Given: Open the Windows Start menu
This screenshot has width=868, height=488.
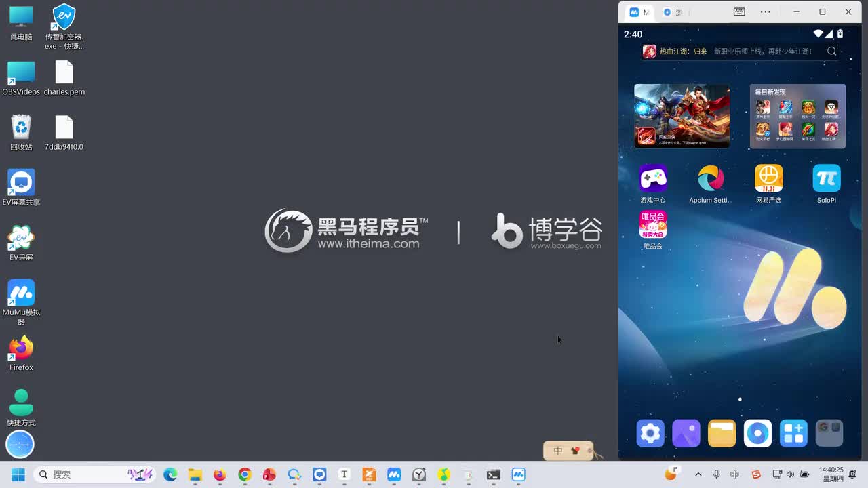Looking at the screenshot, I should (x=18, y=474).
